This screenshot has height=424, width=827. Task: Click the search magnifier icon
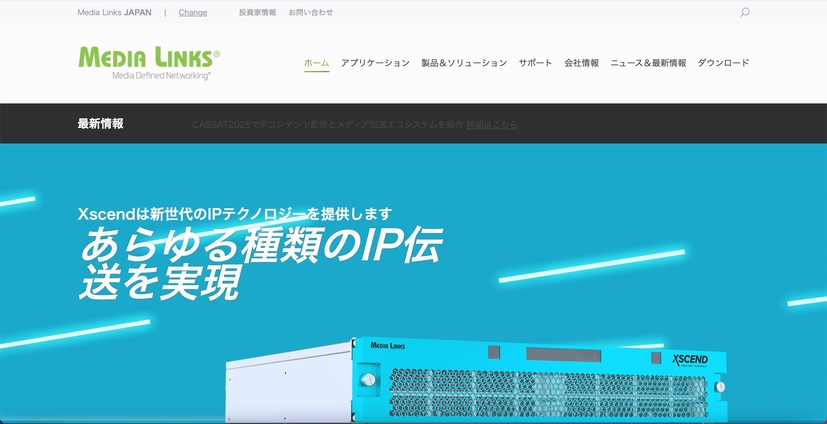point(744,13)
